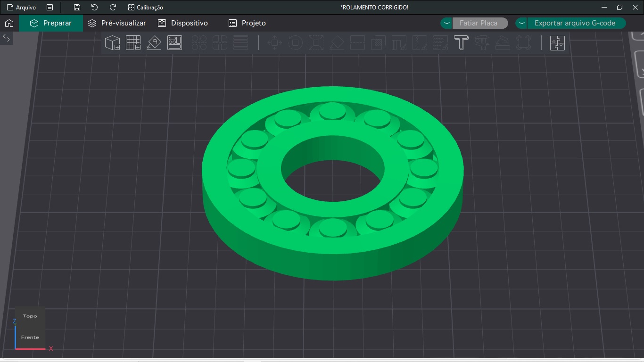Auto-orient the model on the plate
The width and height of the screenshot is (644, 362).
click(x=154, y=43)
